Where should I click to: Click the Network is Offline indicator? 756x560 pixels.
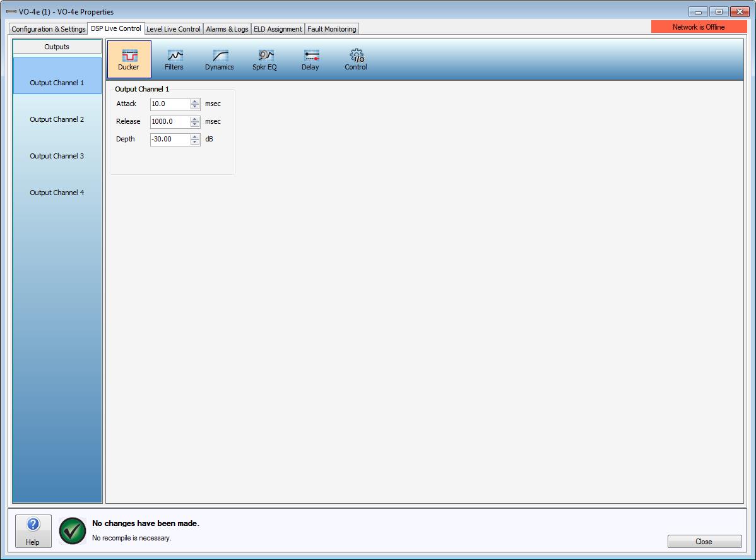(699, 27)
